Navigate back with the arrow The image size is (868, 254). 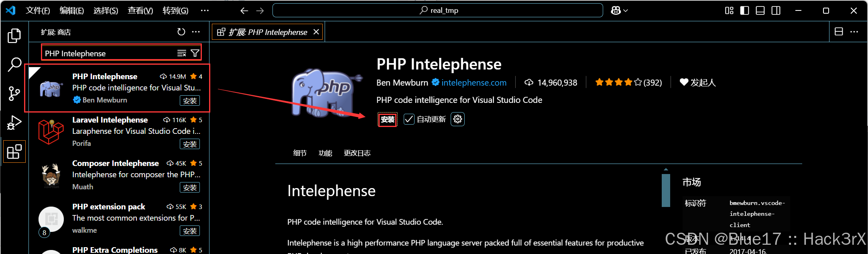point(244,10)
